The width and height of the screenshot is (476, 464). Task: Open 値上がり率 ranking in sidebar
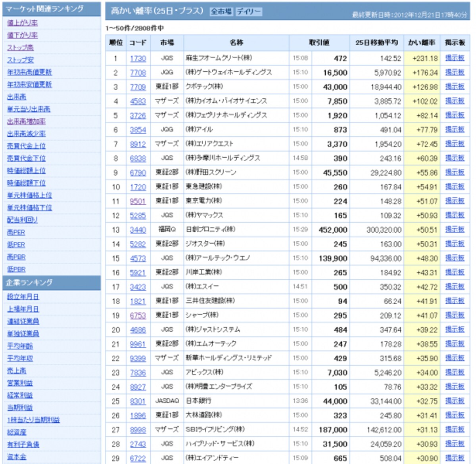point(22,23)
